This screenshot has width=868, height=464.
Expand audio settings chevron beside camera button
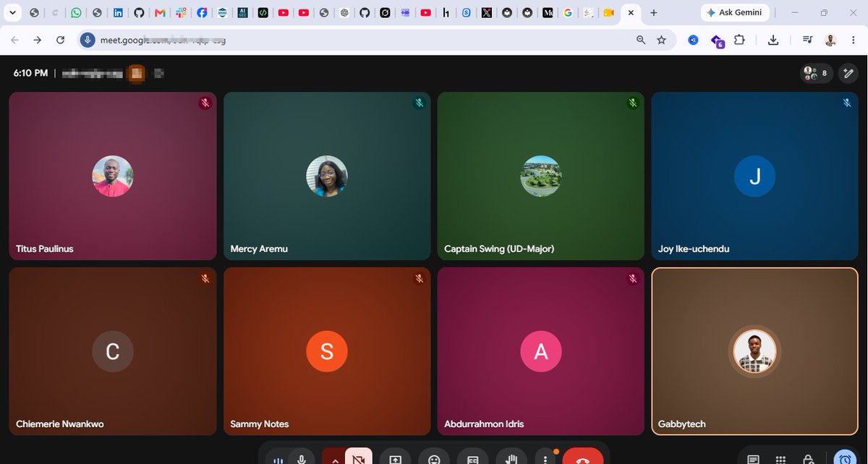pos(333,459)
